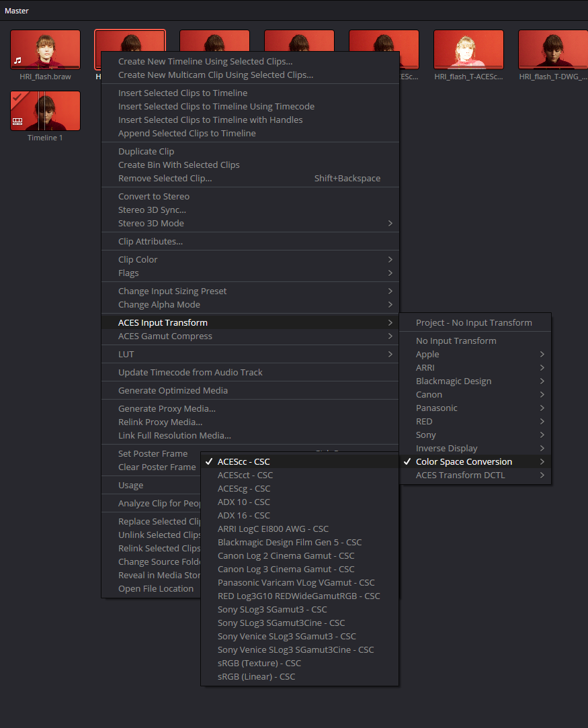Viewport: 588px width, 728px height.
Task: Select ACEScct - CSC input transform
Action: click(245, 475)
